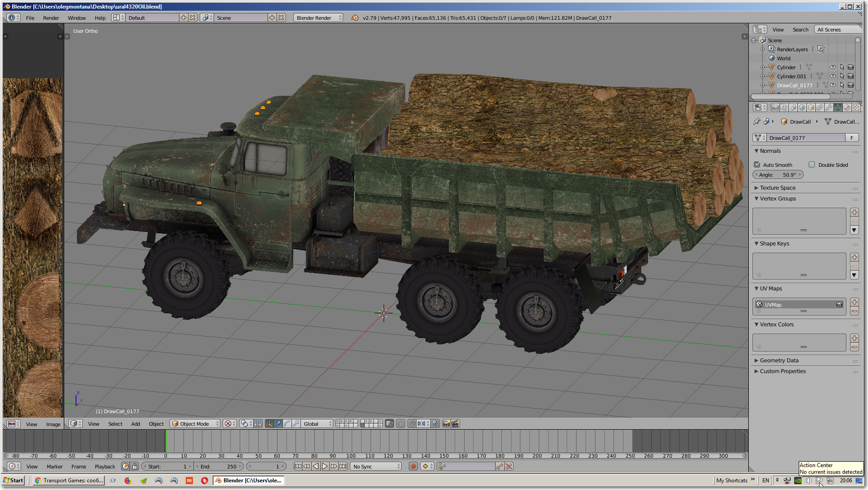This screenshot has width=868, height=490.
Task: Hide Cylinder.001 in viewport
Action: coord(833,76)
